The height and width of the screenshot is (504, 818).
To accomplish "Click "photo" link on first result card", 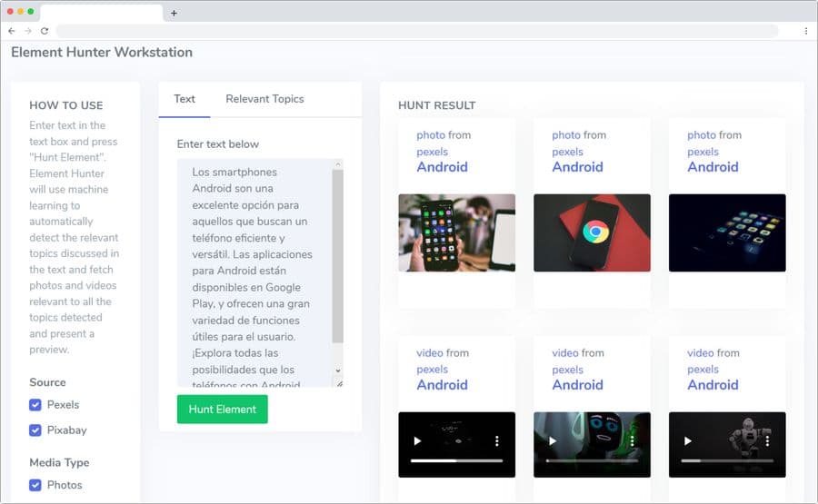I will (431, 135).
